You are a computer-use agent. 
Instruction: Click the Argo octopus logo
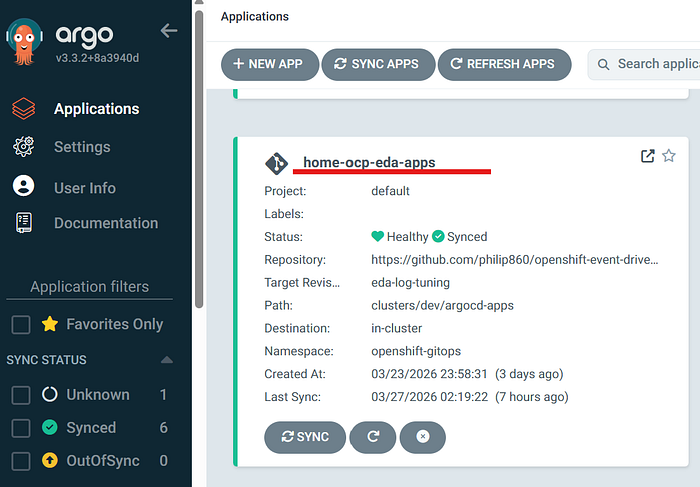[x=24, y=41]
